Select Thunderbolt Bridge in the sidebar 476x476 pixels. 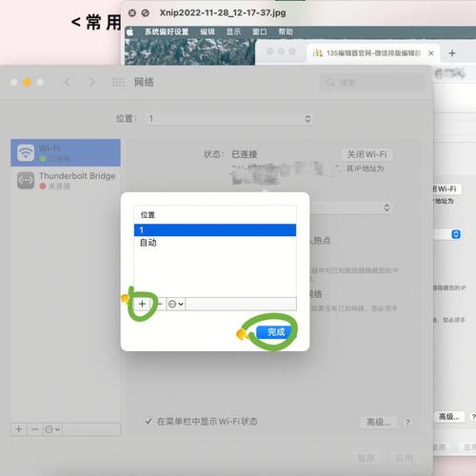click(x=66, y=180)
